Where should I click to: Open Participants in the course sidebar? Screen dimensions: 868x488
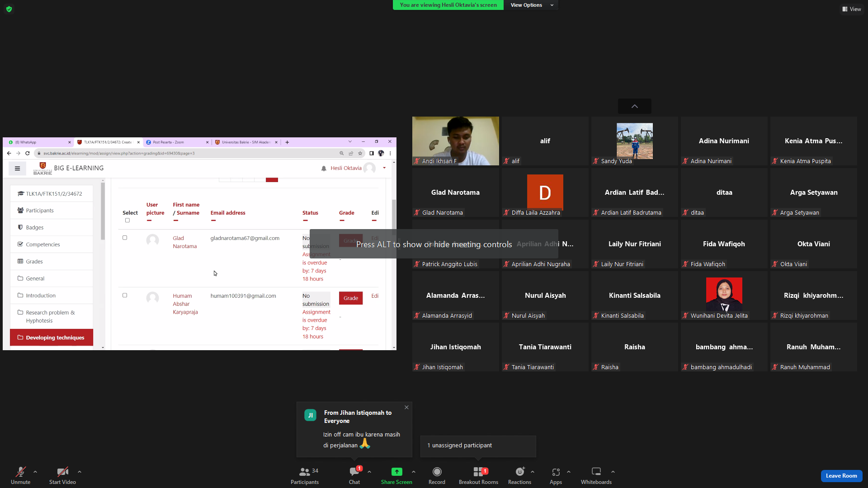click(x=52, y=211)
